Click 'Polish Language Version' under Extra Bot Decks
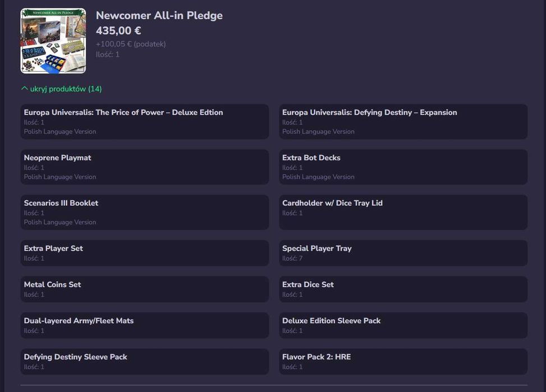This screenshot has height=392, width=546. click(x=318, y=177)
